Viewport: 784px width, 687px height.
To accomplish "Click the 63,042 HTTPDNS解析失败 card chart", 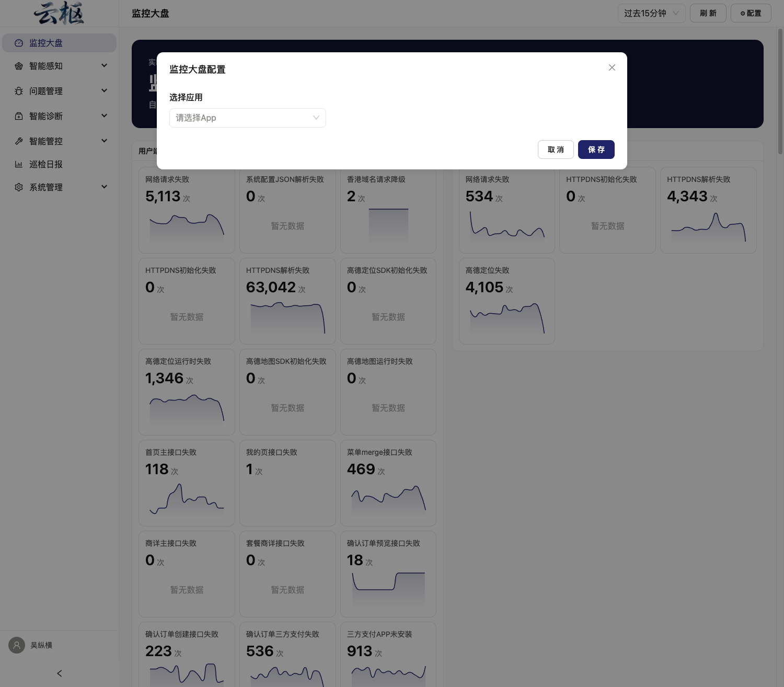I will point(287,318).
